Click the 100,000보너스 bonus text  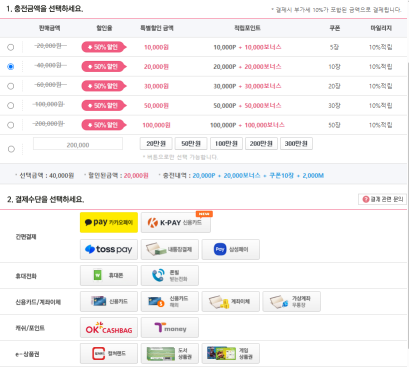click(x=265, y=125)
